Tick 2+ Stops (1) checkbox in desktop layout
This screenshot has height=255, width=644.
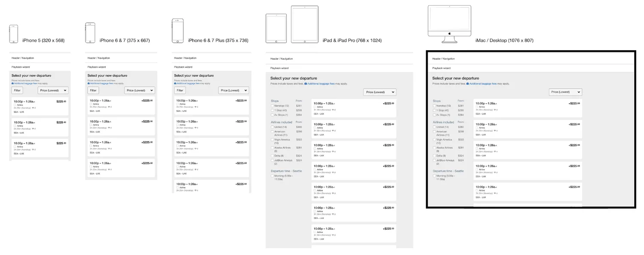coord(434,115)
